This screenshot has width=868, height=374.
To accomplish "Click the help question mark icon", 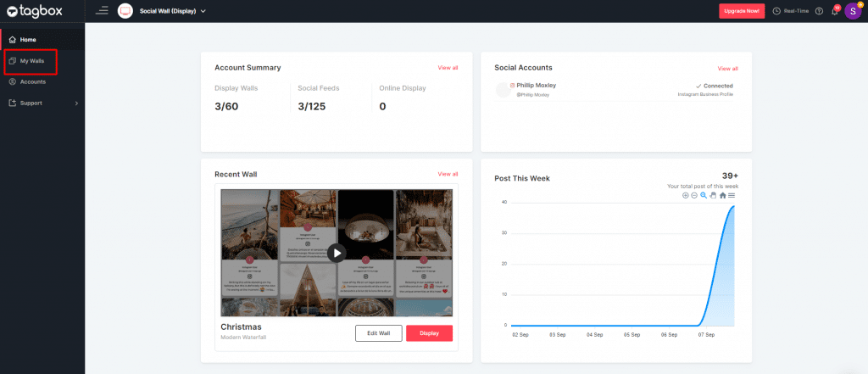I will pyautogui.click(x=819, y=11).
